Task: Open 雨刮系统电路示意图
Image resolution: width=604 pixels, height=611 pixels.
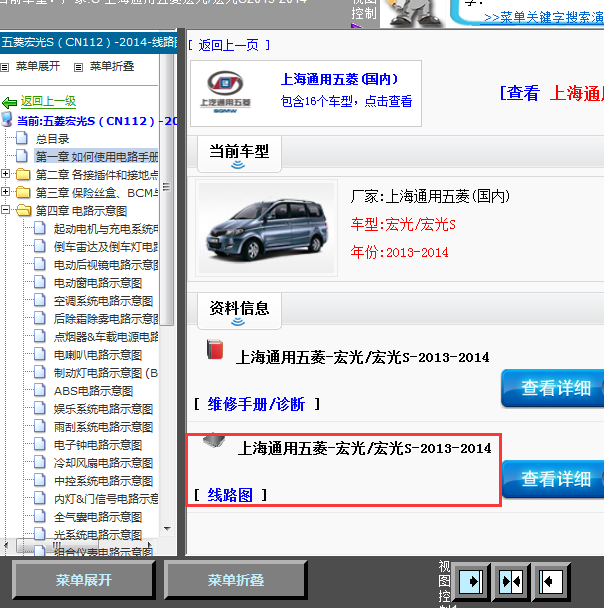Action: tap(103, 427)
